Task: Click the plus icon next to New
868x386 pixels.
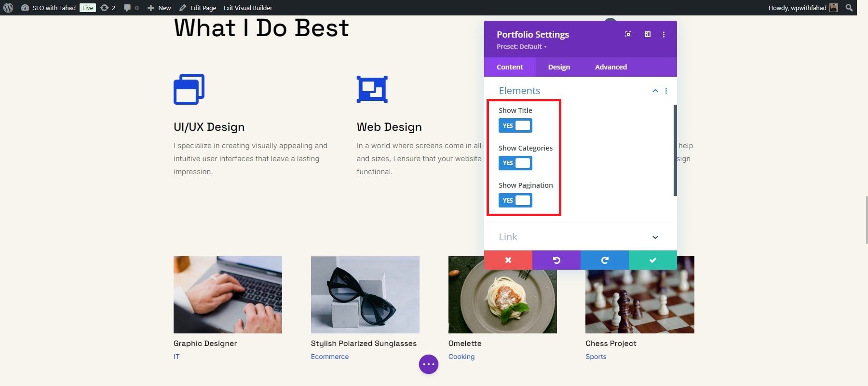Action: (151, 8)
